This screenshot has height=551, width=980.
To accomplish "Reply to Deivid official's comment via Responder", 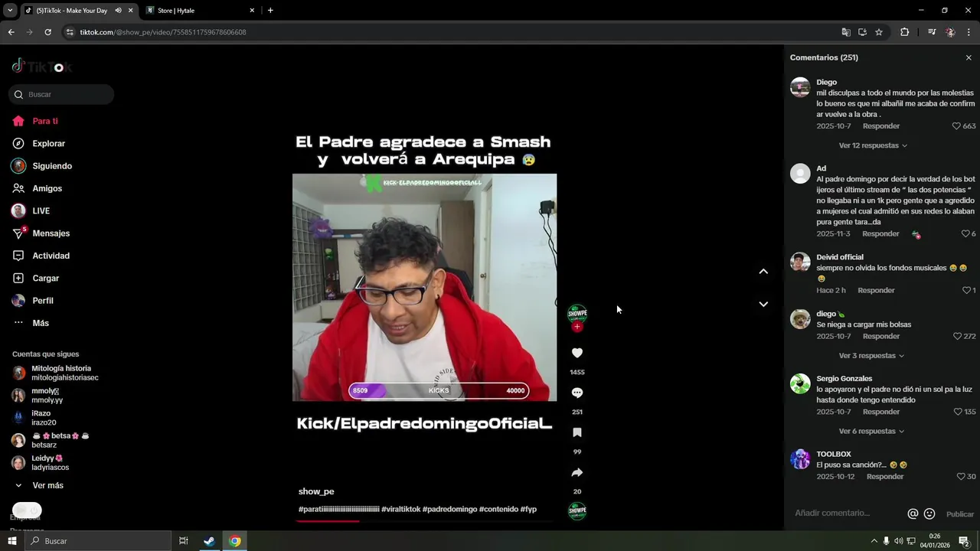I will (x=876, y=291).
